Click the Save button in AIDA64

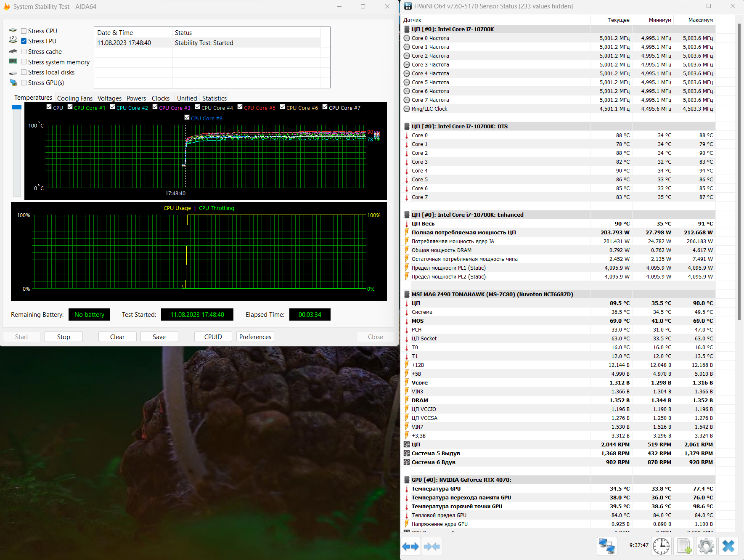[159, 337]
